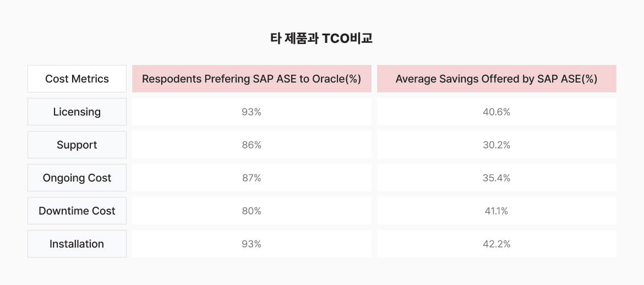The image size is (644, 285).
Task: Click the 40.6% Licensing savings cell
Action: coord(496,112)
